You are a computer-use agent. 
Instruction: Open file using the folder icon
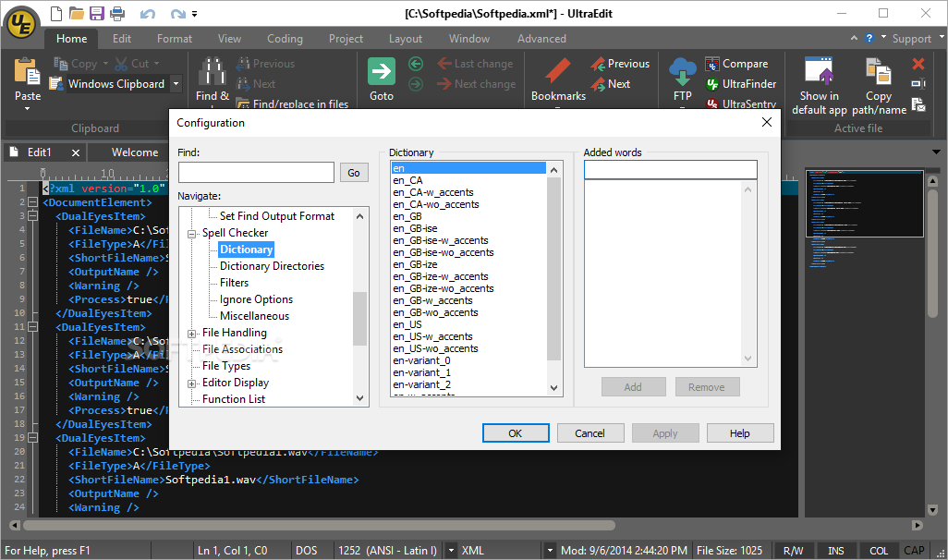[x=76, y=13]
